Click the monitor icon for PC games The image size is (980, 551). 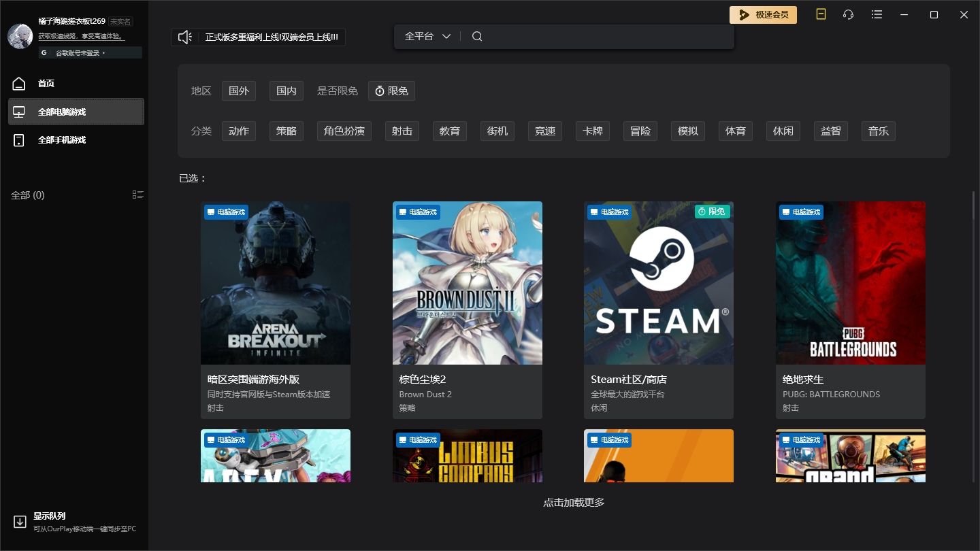tap(19, 112)
